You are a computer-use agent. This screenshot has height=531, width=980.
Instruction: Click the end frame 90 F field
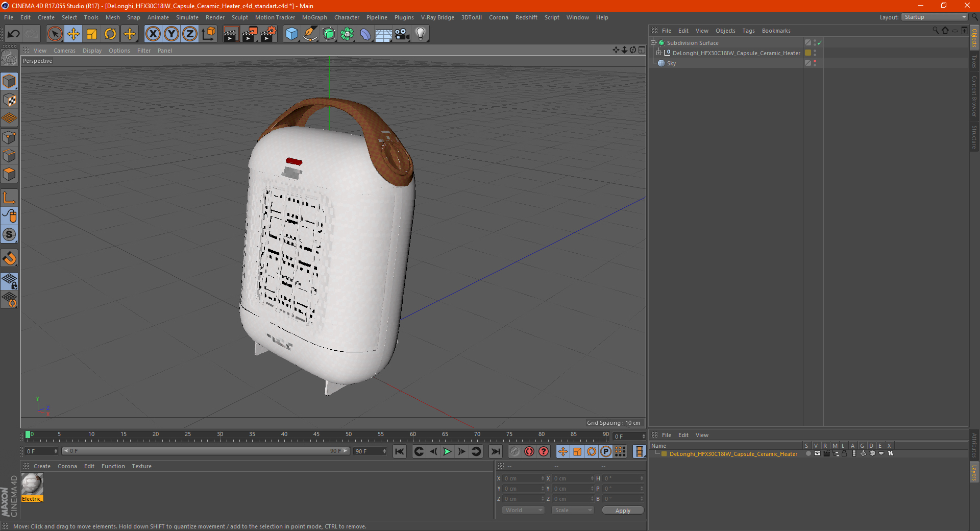[x=371, y=451]
